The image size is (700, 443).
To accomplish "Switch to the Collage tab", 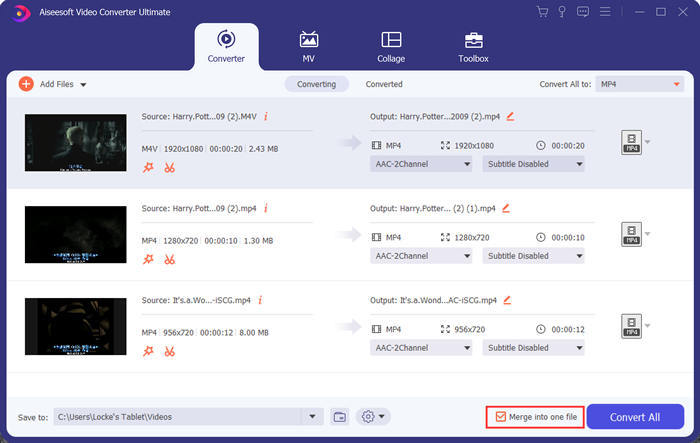I will click(391, 46).
